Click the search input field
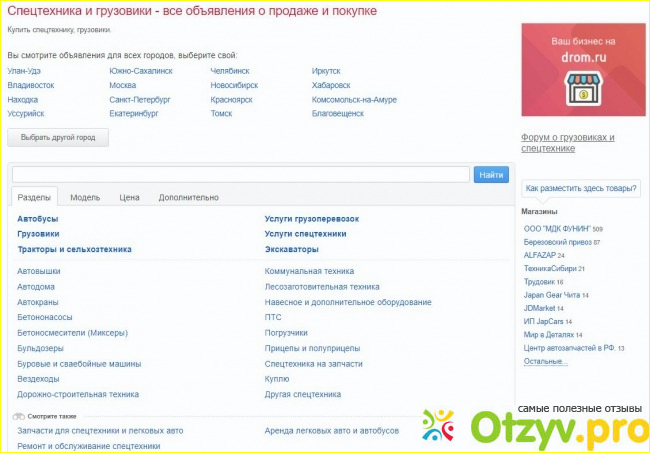 (239, 175)
